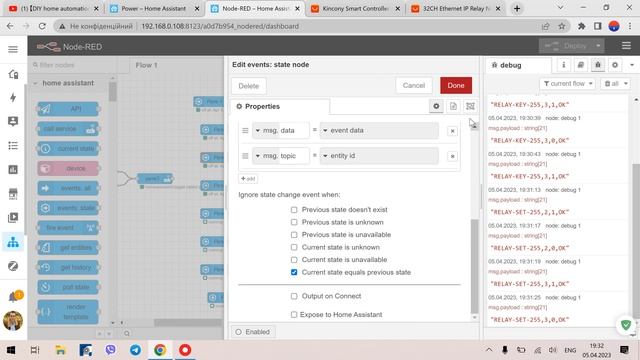Image resolution: width=640 pixels, height=360 pixels.
Task: Click the Cancel button
Action: point(413,85)
